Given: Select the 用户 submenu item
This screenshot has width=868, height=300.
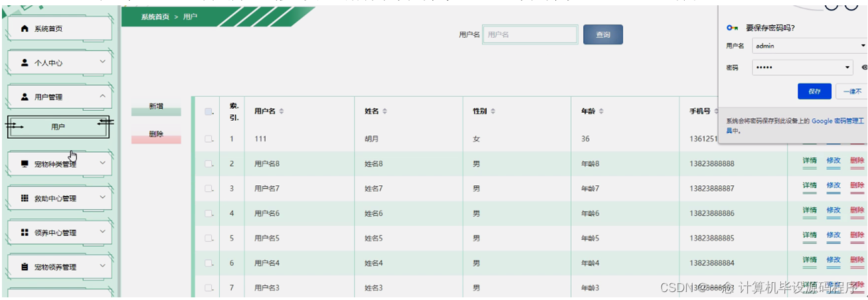Looking at the screenshot, I should click(58, 127).
